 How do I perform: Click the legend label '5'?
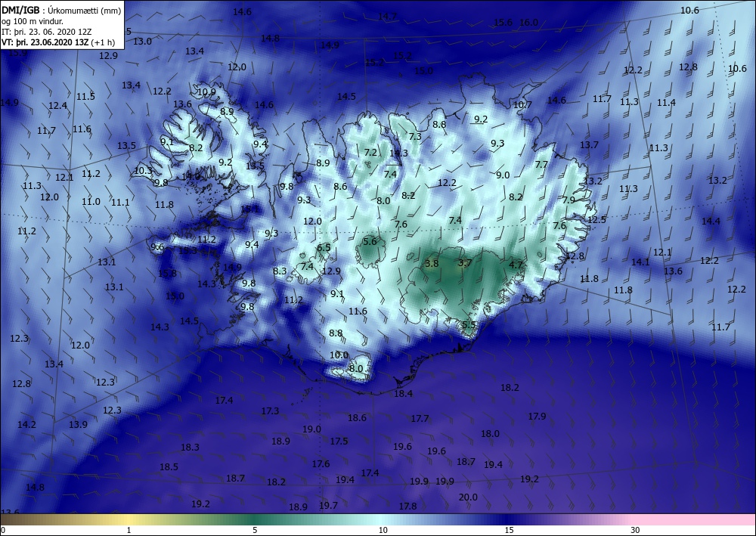(x=255, y=530)
